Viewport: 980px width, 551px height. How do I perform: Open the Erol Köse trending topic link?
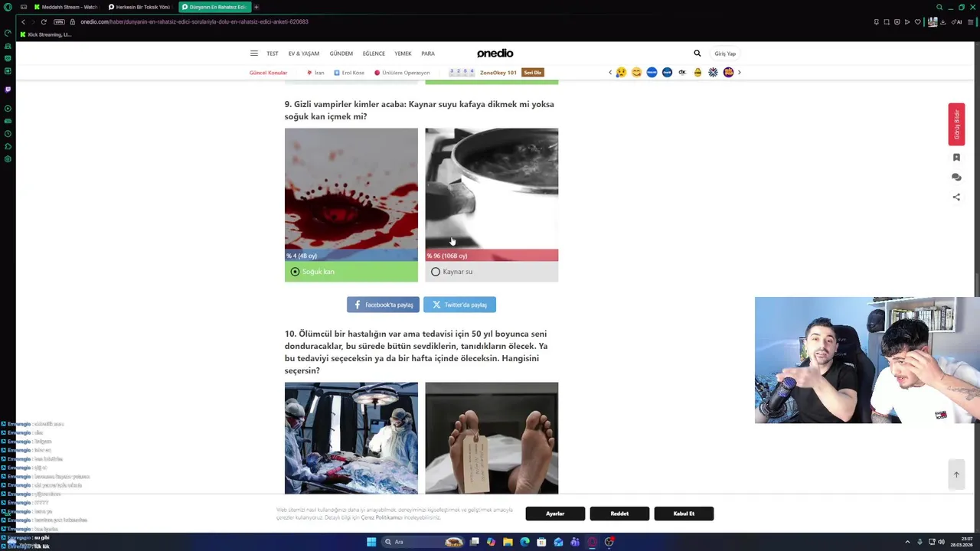pos(349,73)
